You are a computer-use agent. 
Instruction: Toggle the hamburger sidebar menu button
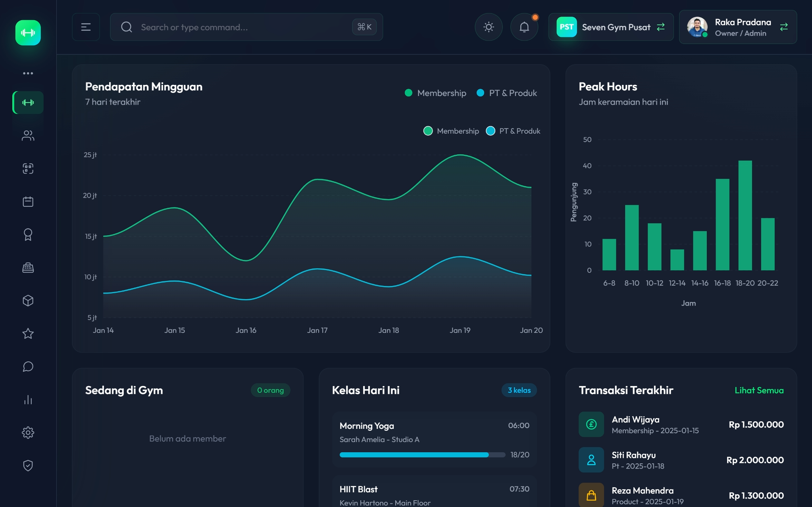pyautogui.click(x=86, y=27)
